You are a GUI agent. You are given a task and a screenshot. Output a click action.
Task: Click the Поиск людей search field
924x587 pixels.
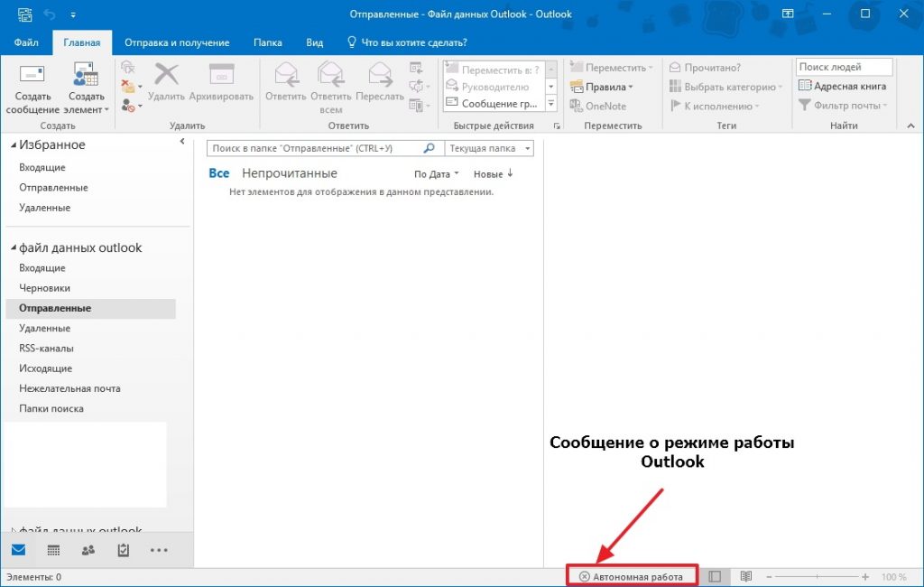(x=844, y=67)
